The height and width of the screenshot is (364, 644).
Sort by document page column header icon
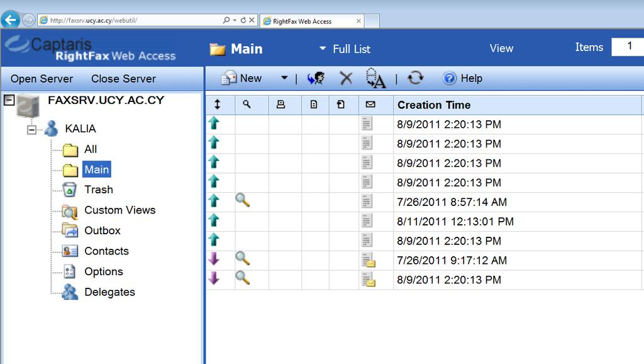[x=314, y=105]
